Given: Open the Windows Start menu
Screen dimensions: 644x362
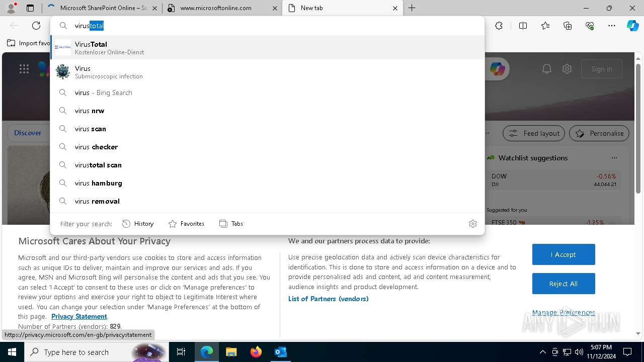Looking at the screenshot, I should (12, 352).
